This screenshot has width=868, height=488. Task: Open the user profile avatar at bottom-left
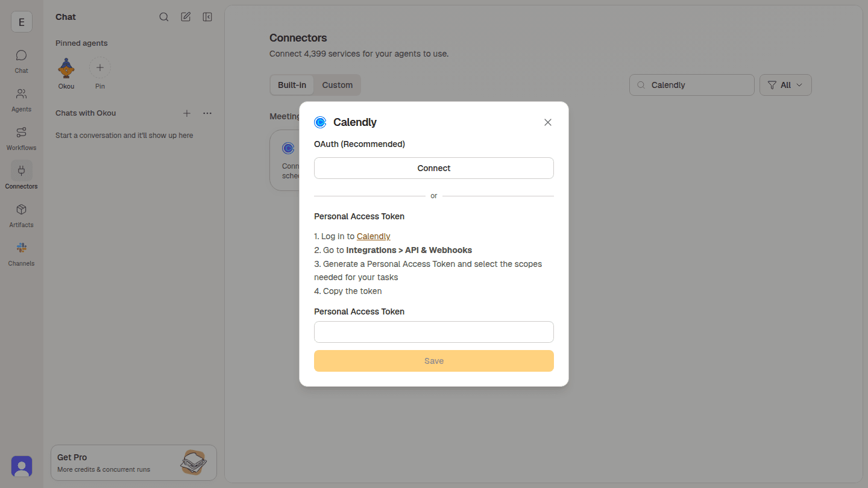point(22,467)
